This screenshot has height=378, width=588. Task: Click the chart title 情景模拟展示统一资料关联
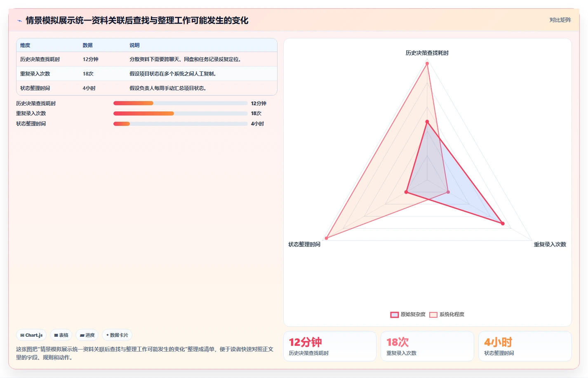137,21
